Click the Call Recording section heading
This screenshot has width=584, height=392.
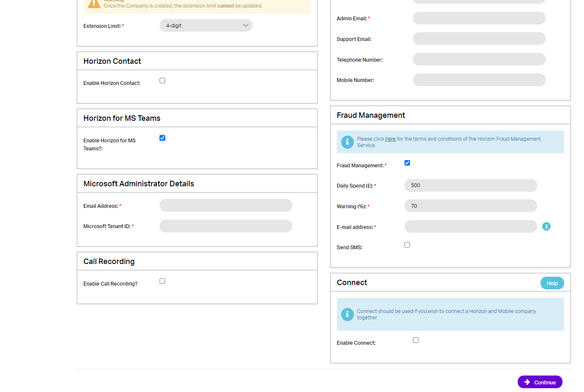[109, 261]
